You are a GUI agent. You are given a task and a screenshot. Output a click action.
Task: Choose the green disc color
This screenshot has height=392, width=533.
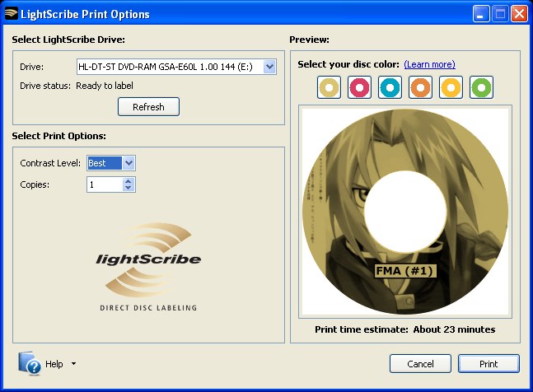click(x=481, y=87)
